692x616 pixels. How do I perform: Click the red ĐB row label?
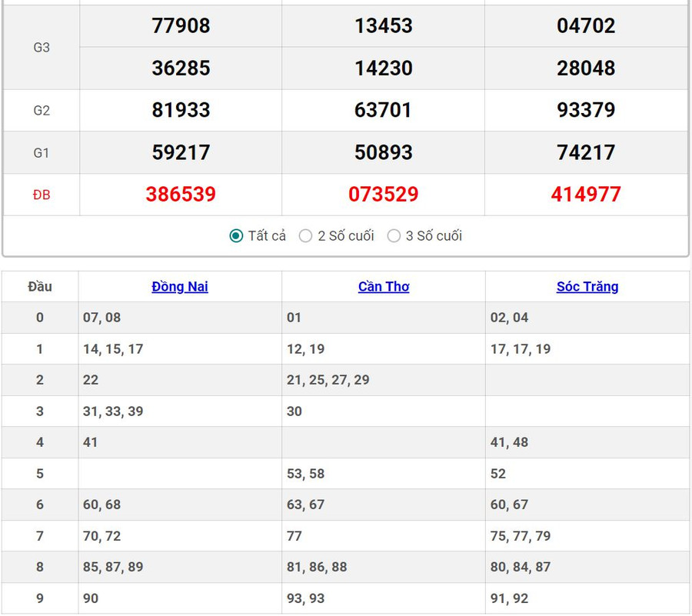[42, 195]
